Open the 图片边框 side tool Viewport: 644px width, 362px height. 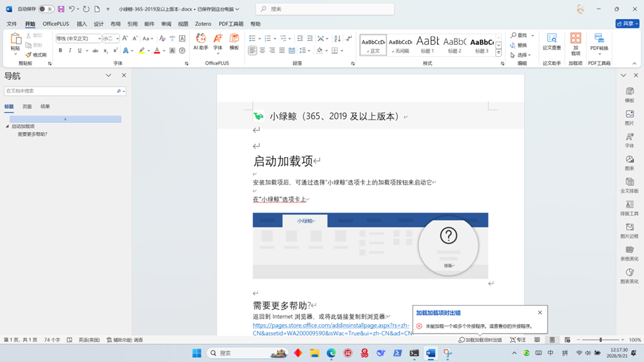coord(629,231)
